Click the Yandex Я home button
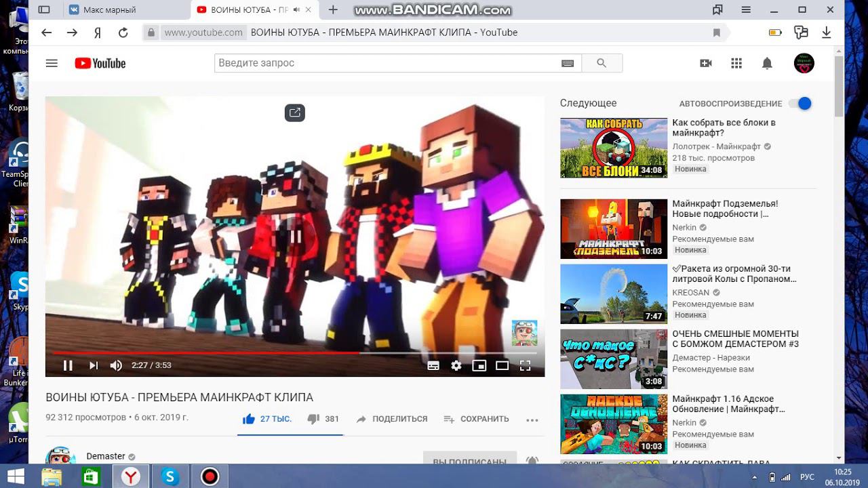This screenshot has width=868, height=488. click(98, 33)
